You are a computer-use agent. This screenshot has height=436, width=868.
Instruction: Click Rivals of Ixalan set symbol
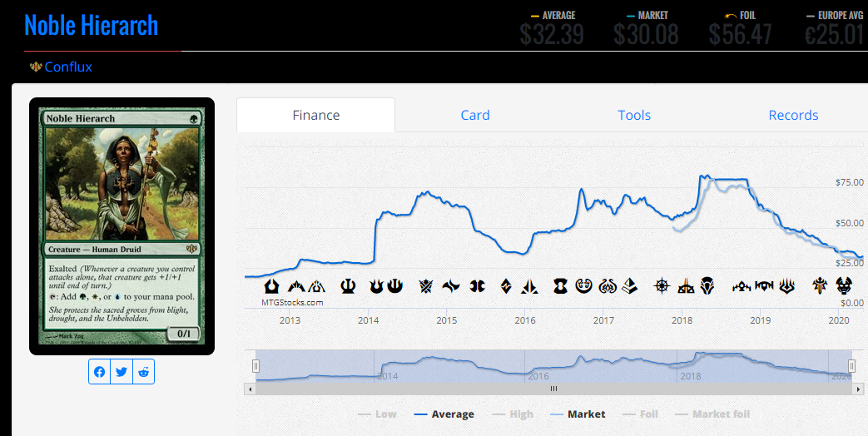(x=686, y=286)
